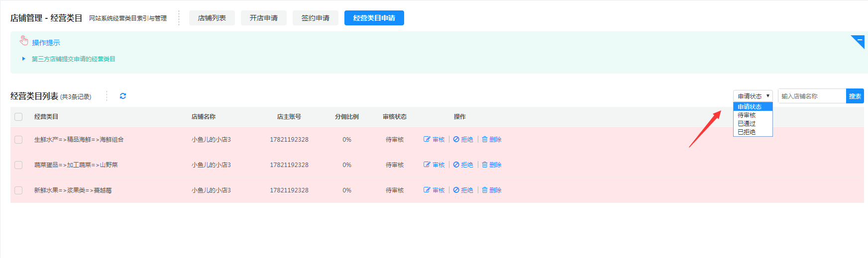The width and height of the screenshot is (868, 258).
Task: Toggle the select-all checkbox in table header
Action: (x=18, y=117)
